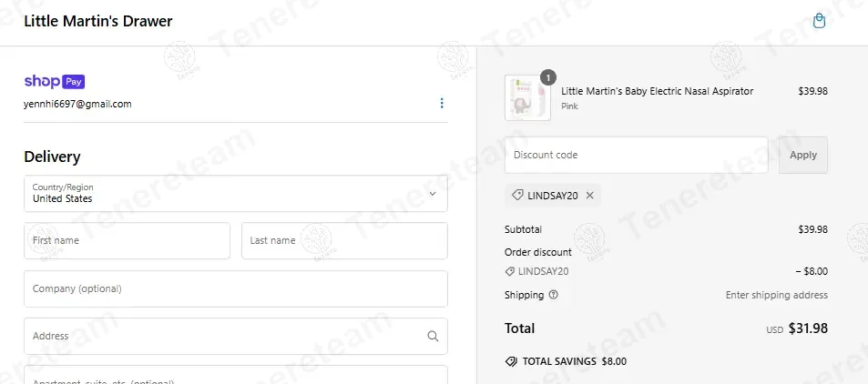Open the three-dot Shop Pay account menu
Screen dimensions: 868x384
coord(441,104)
